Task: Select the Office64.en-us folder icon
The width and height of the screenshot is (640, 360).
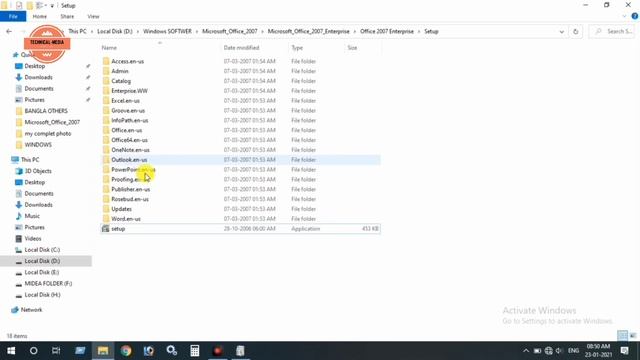Action: click(x=106, y=140)
